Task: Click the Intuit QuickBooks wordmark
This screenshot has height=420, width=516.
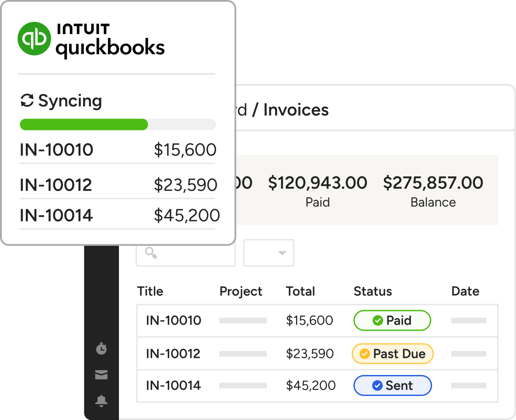Action: 110,41
